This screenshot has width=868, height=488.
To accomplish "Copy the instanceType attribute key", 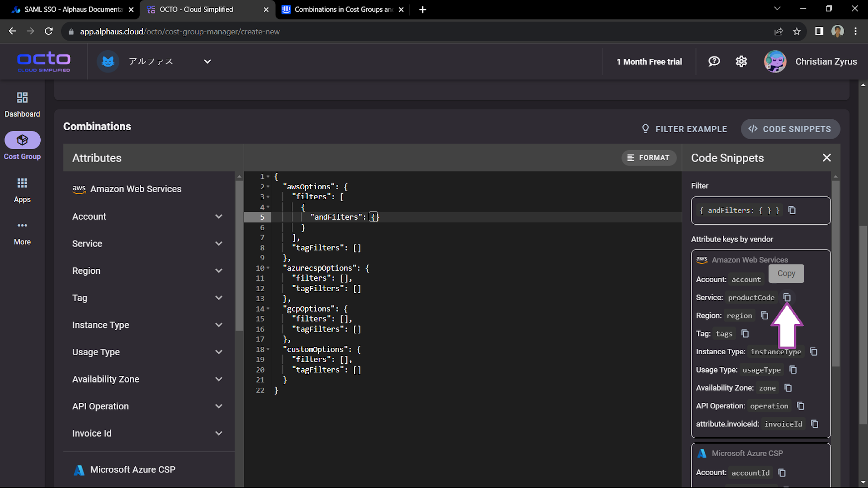I will (814, 351).
